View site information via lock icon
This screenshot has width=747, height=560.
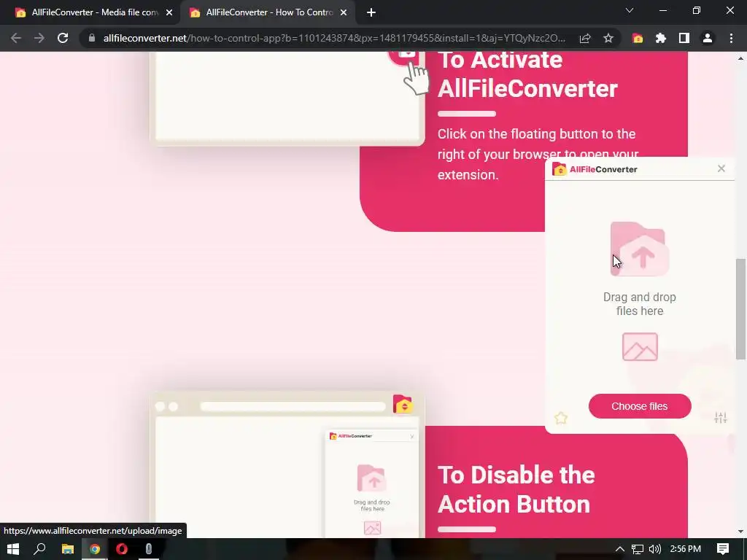coord(91,38)
